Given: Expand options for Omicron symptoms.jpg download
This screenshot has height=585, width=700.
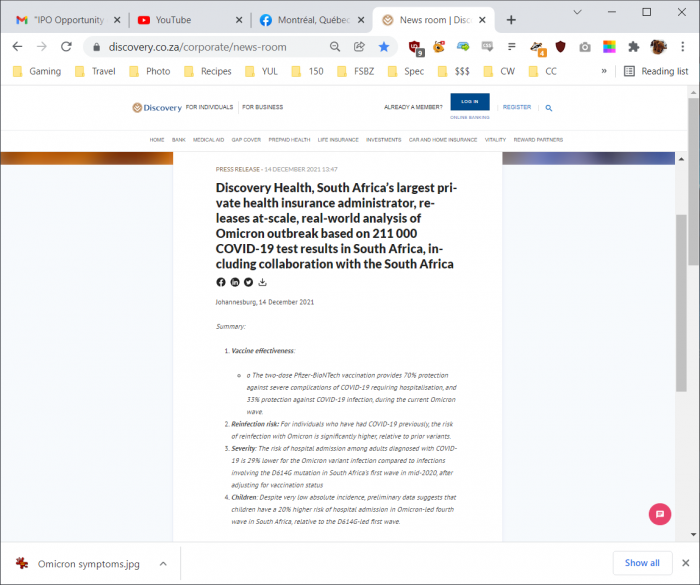Looking at the screenshot, I should [163, 564].
